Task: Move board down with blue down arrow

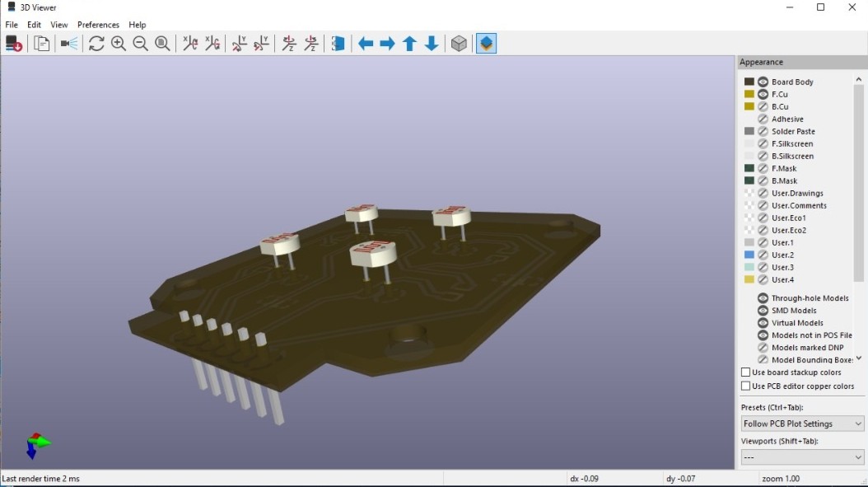Action: pos(432,43)
